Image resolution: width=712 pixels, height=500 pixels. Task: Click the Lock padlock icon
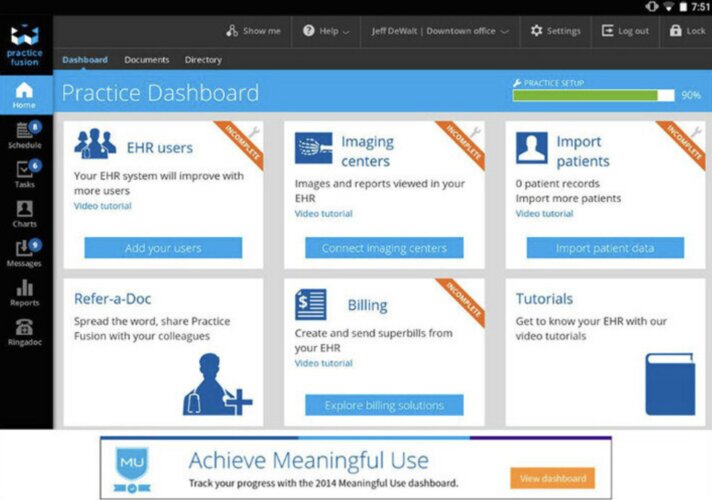click(676, 30)
